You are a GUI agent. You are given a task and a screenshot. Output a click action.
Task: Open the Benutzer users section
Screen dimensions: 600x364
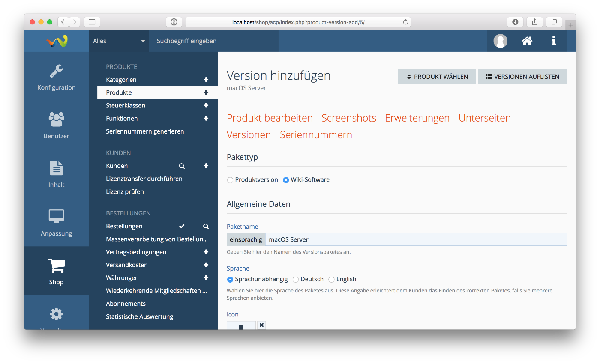(56, 125)
